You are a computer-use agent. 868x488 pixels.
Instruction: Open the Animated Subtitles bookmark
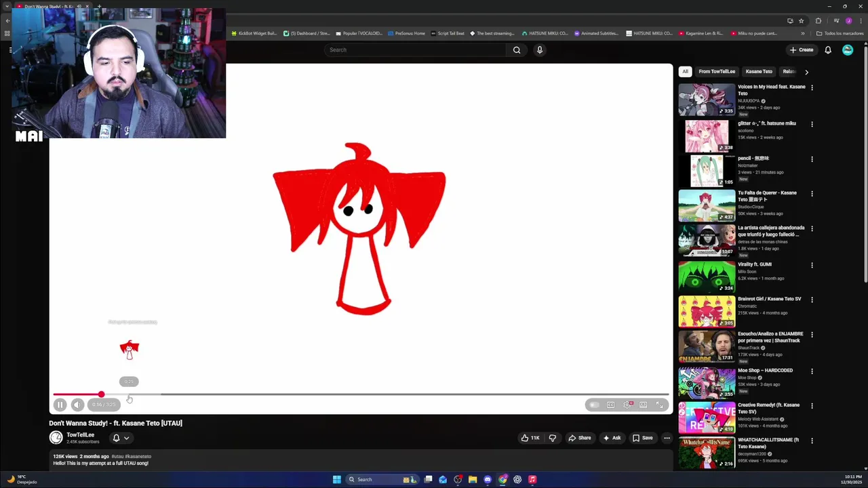tap(597, 33)
